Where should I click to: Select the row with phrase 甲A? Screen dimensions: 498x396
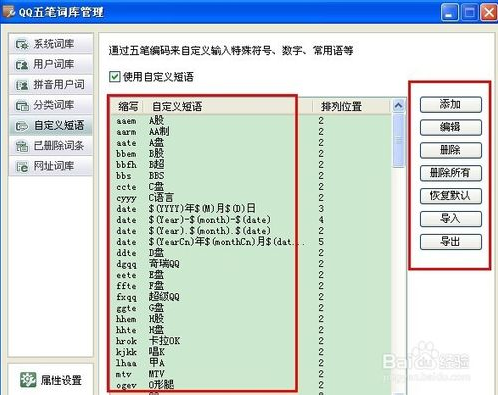tap(250, 363)
